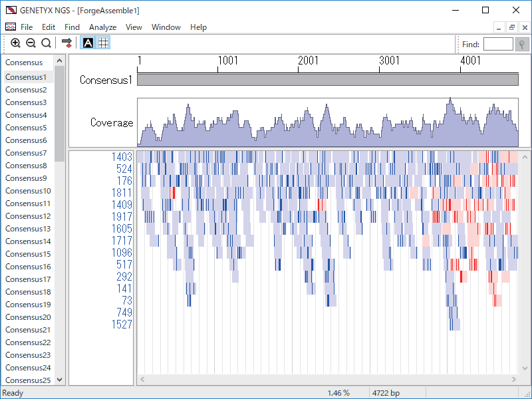Click the Find input field
Screen dimensions: 532x399
coord(498,44)
